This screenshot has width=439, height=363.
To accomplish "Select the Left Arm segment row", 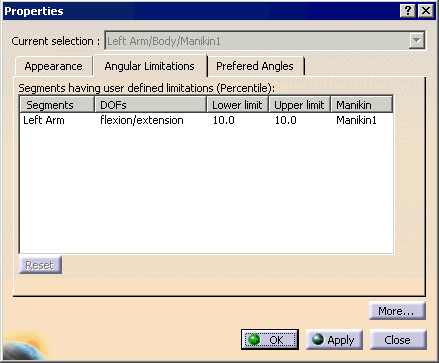I will click(x=206, y=120).
